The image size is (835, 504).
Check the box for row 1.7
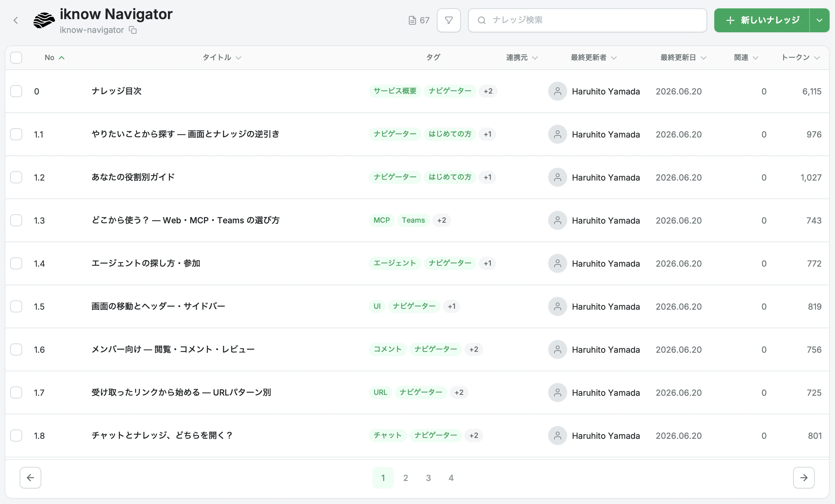(16, 392)
